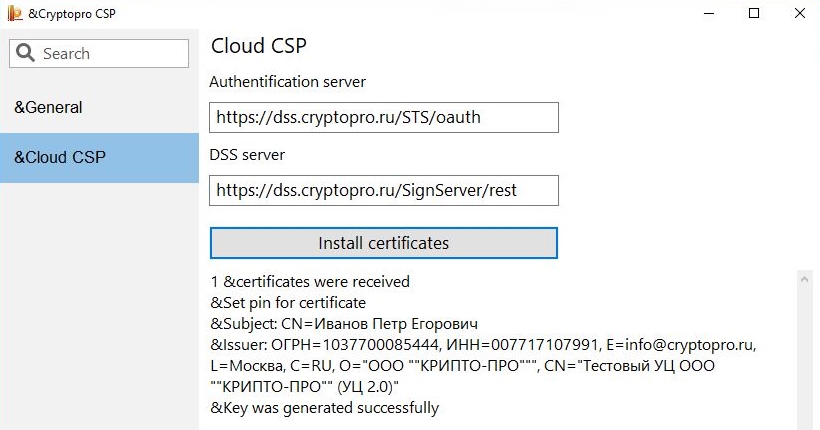Click the log scrollbar up arrow

[805, 280]
